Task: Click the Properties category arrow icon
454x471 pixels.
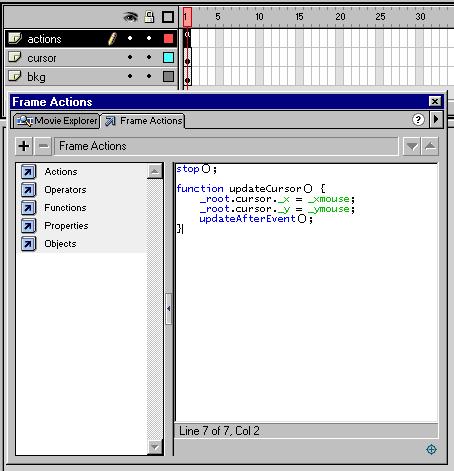Action: pos(28,226)
